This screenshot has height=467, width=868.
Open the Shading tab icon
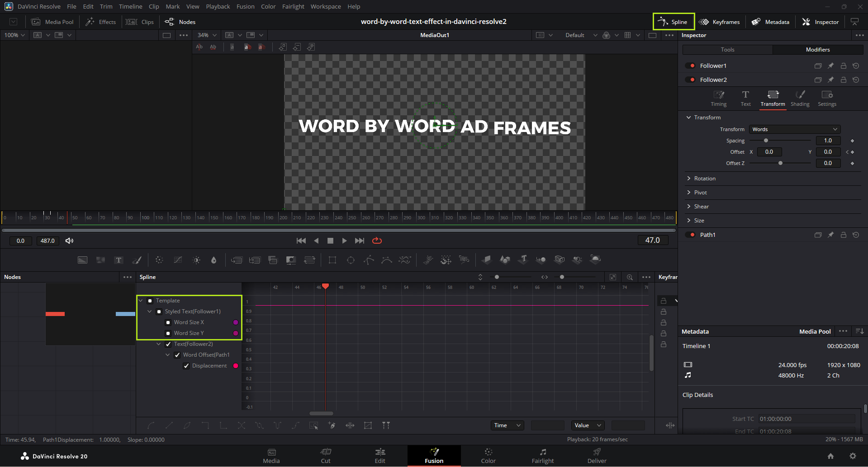click(800, 98)
